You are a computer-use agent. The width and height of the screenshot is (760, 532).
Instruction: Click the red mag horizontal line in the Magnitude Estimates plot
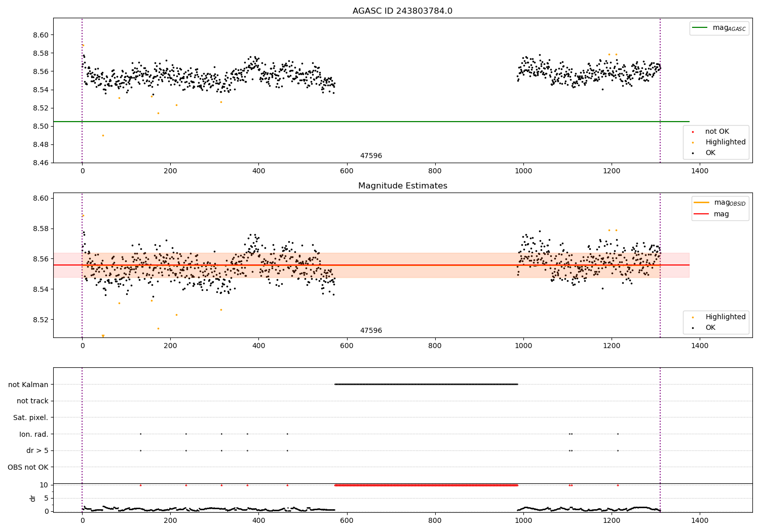click(371, 265)
